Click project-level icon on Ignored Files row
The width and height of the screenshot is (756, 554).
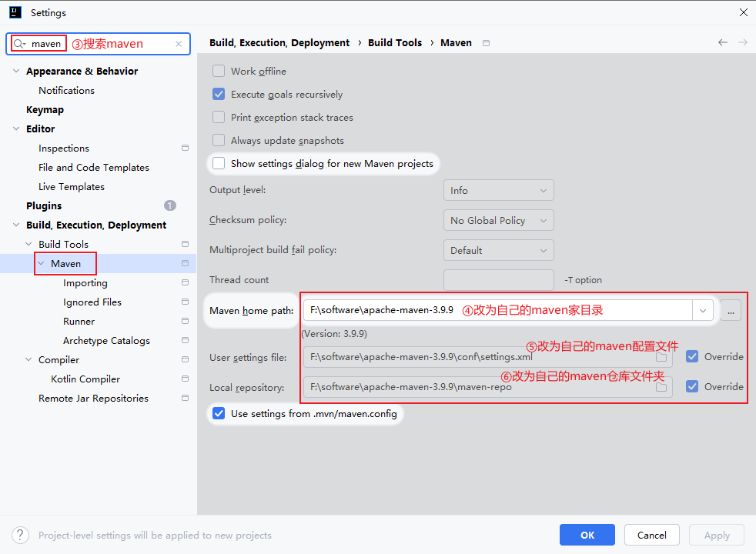(x=185, y=302)
